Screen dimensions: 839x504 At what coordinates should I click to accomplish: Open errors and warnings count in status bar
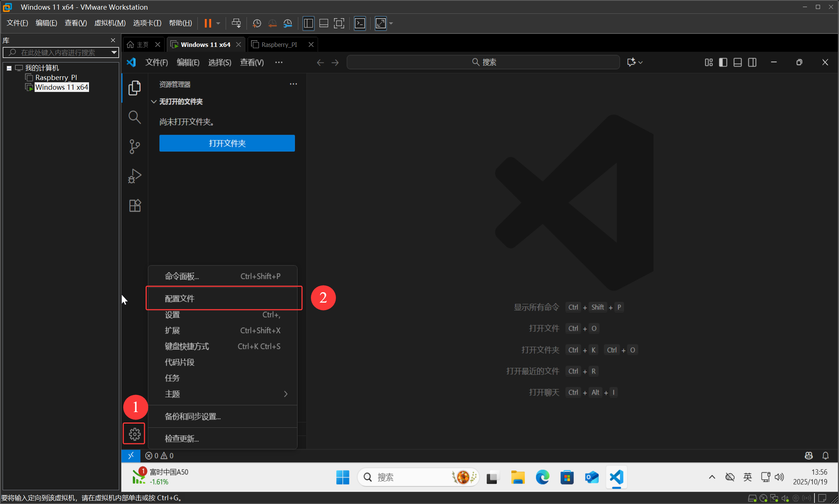pos(159,456)
